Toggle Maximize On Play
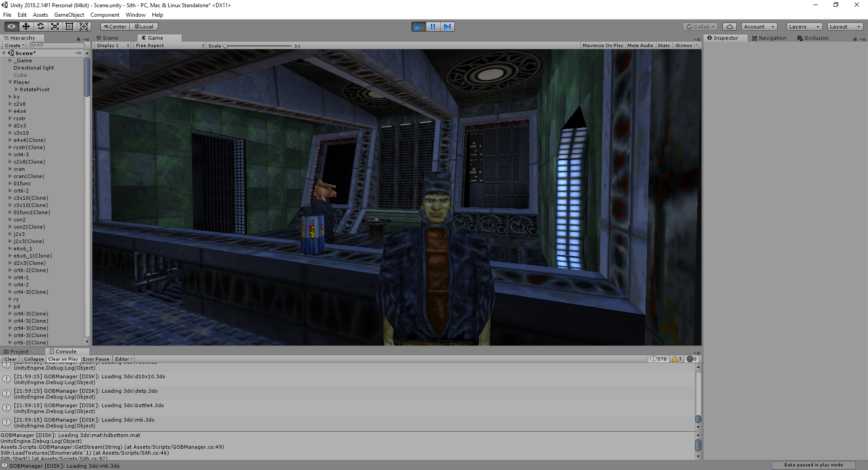 (x=603, y=46)
